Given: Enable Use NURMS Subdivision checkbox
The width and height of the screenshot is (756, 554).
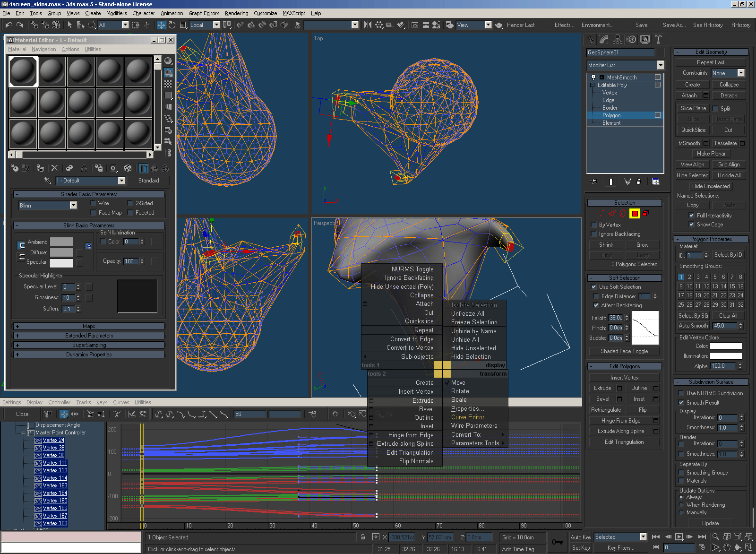Looking at the screenshot, I should point(681,393).
